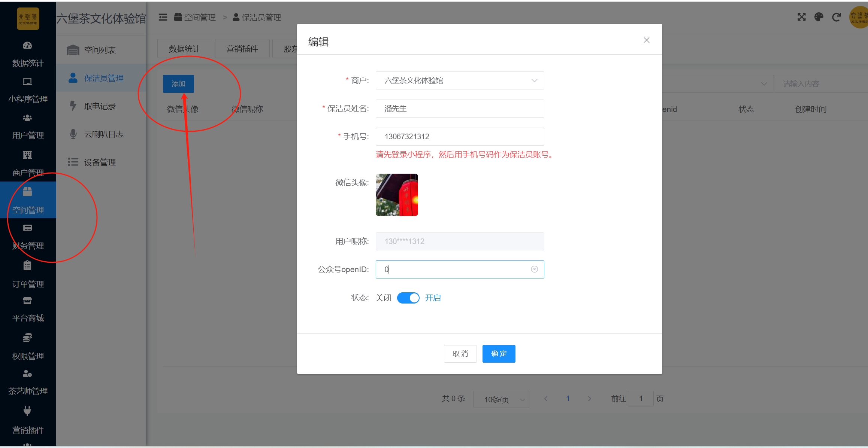Image resolution: width=868 pixels, height=448 pixels.
Task: Click the refresh page icon
Action: pos(836,17)
